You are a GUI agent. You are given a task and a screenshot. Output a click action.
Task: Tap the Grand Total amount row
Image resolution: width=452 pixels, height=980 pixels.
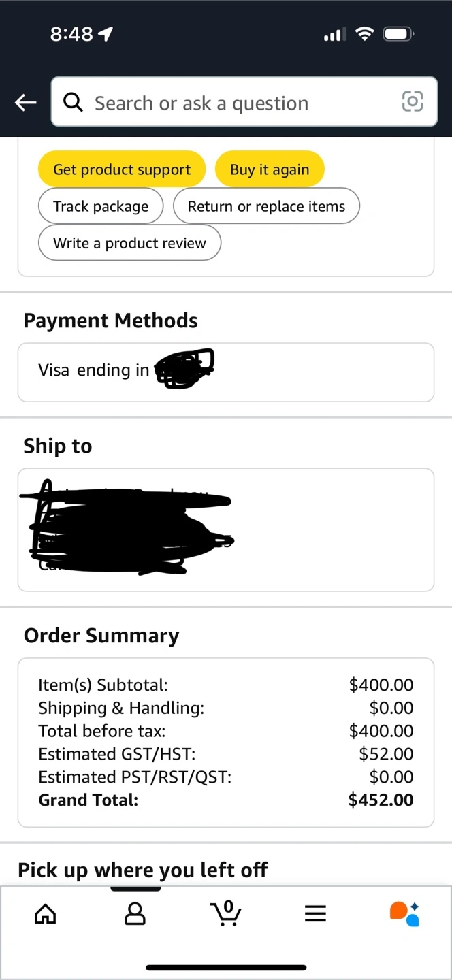(x=225, y=800)
